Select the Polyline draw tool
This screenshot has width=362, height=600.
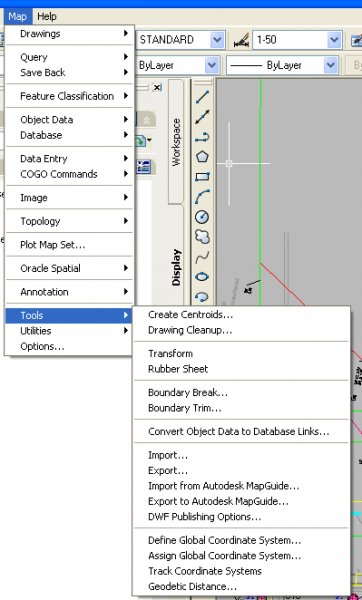click(x=202, y=137)
